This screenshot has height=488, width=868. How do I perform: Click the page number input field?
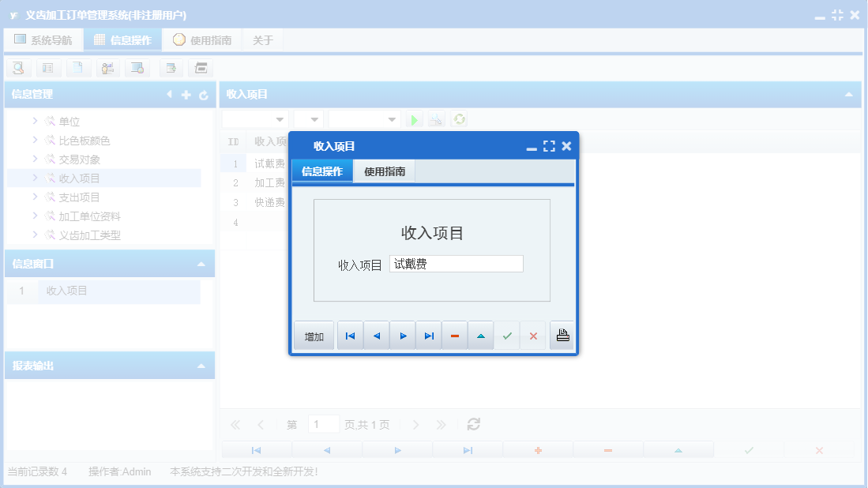(323, 424)
